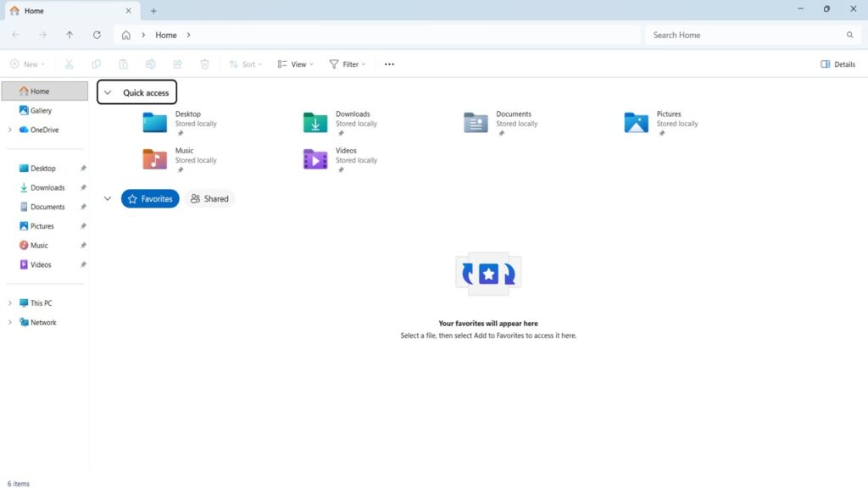The image size is (868, 488).
Task: Click the Up arrow navigation button
Action: pyautogui.click(x=70, y=36)
